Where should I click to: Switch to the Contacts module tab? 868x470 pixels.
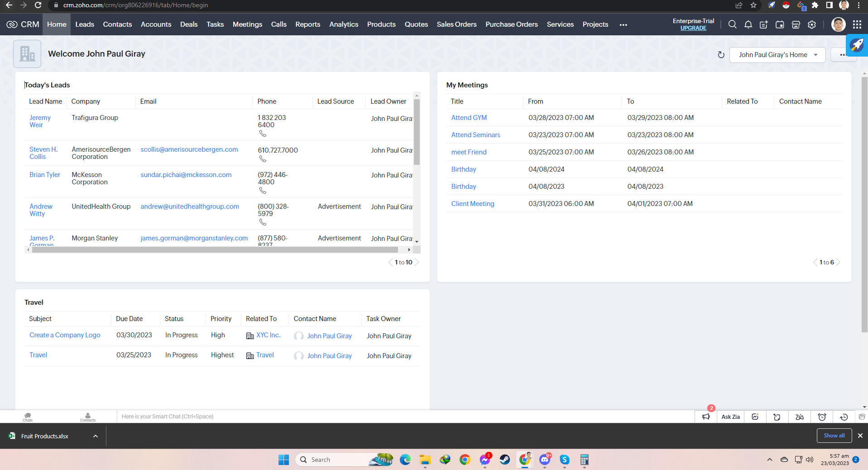click(117, 24)
